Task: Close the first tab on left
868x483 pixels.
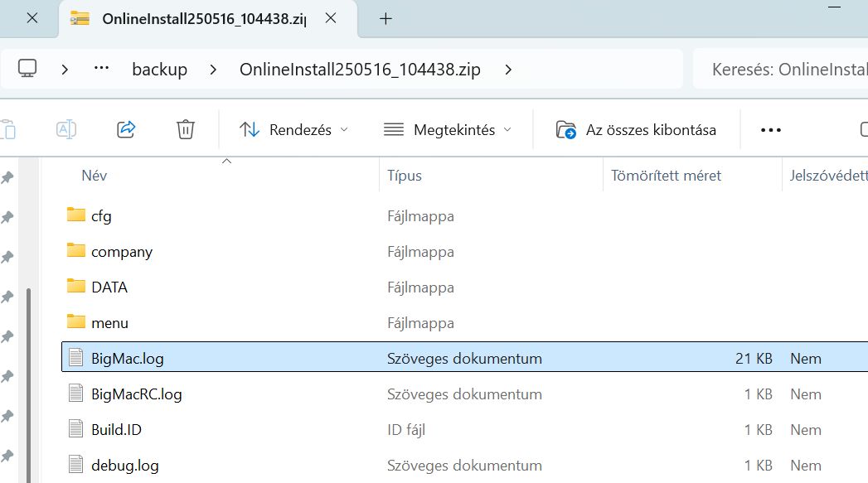Action: tap(32, 18)
